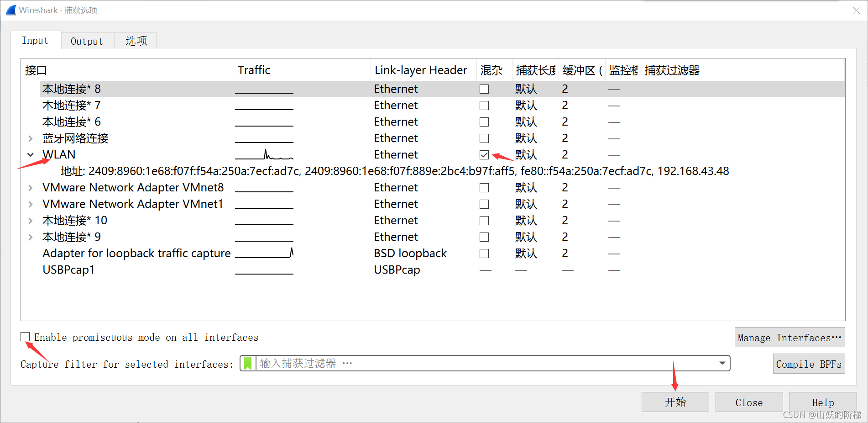Toggle promiscuous checkbox for 本地连接* 6

(x=484, y=122)
